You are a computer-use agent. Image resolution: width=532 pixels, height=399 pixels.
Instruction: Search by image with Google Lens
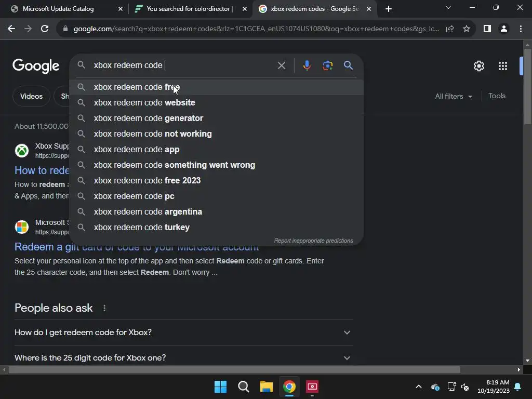[x=327, y=65]
